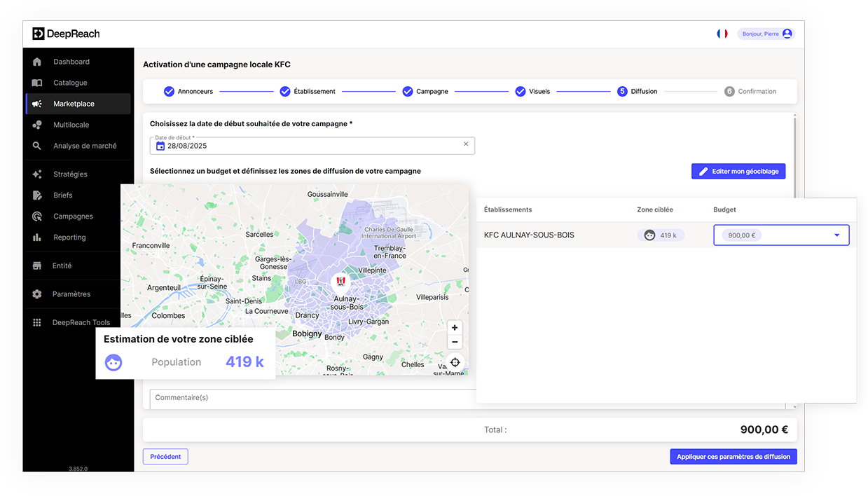This screenshot has height=496, width=868.
Task: Click the DeepReach Tools grid icon
Action: point(37,322)
